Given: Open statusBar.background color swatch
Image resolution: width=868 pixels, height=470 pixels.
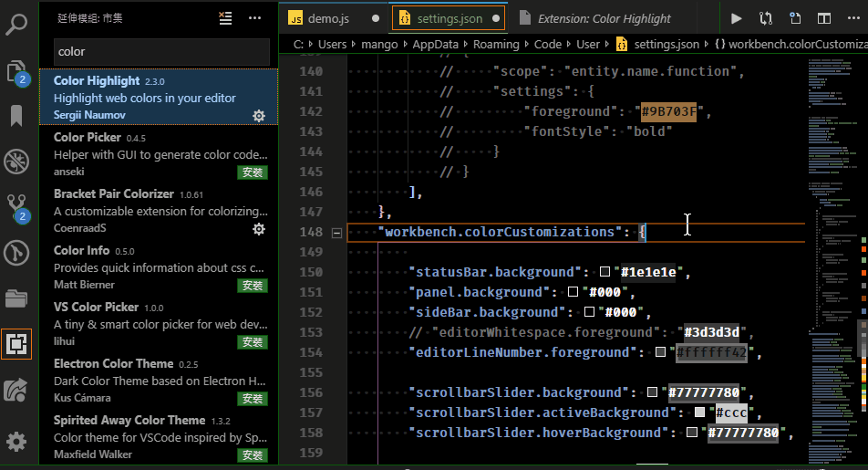Looking at the screenshot, I should (x=604, y=272).
